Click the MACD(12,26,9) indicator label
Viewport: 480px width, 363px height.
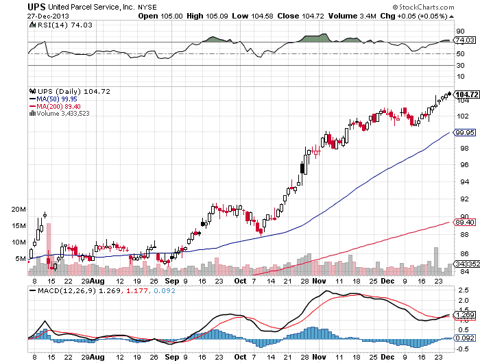67,291
